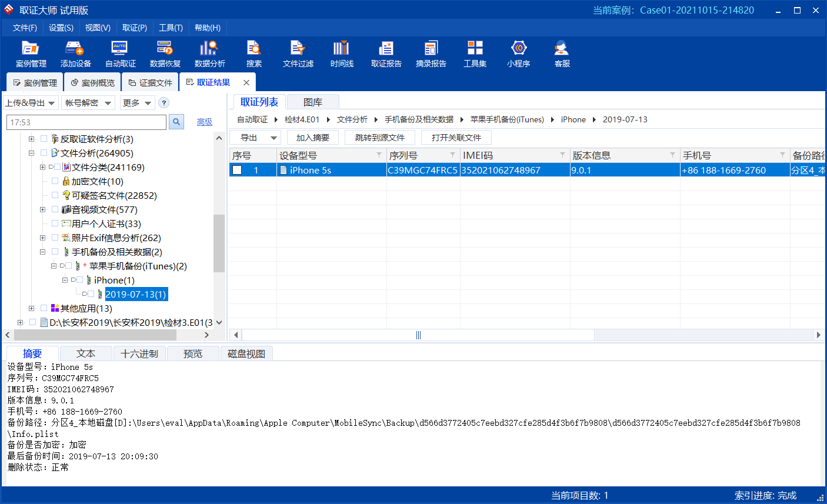Select 2019-07-13(1) tree item
Screen dimensions: 827x504
point(136,295)
